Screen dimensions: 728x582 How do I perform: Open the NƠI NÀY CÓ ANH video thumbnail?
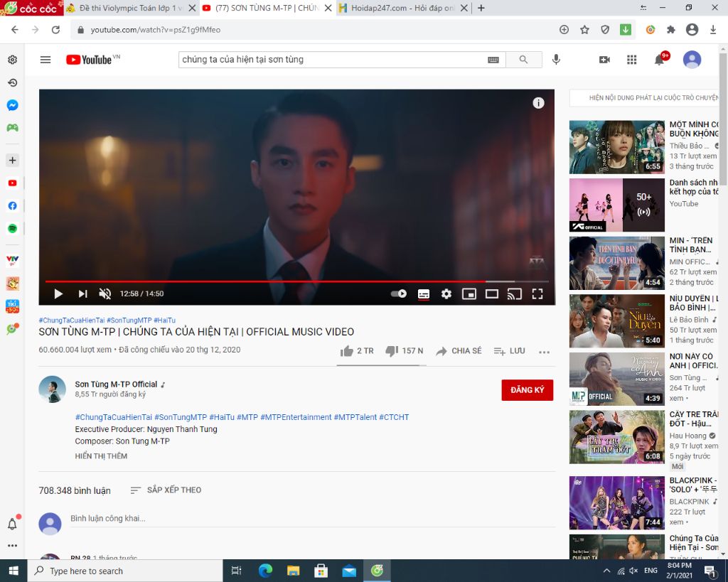[616, 379]
